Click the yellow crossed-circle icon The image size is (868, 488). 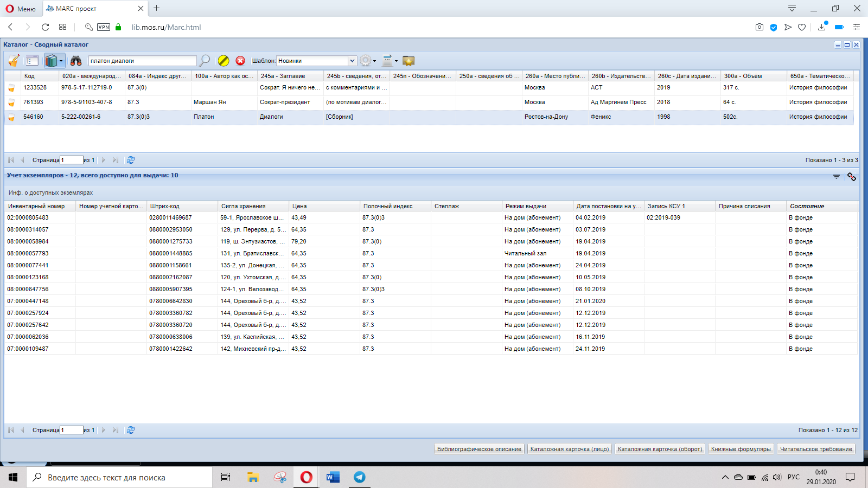(x=224, y=61)
